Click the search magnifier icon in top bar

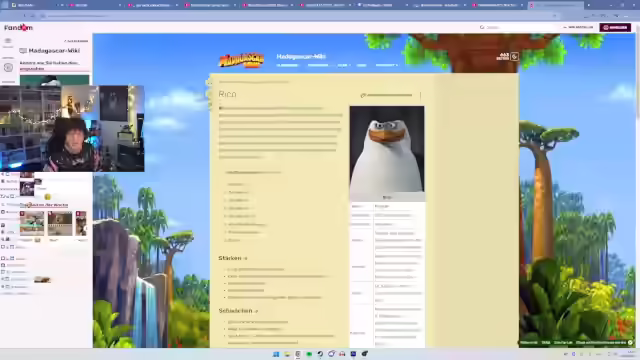[x=482, y=27]
